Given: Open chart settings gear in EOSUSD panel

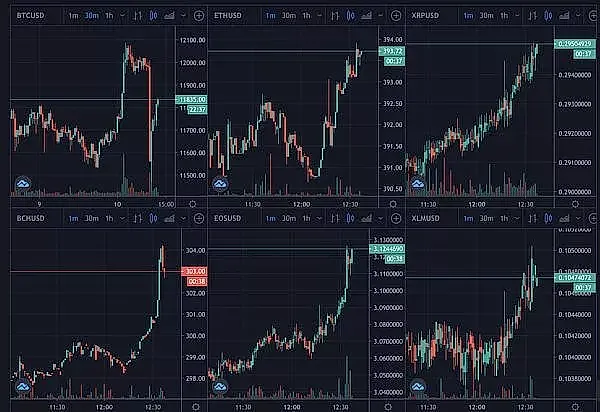Looking at the screenshot, I should click(388, 407).
